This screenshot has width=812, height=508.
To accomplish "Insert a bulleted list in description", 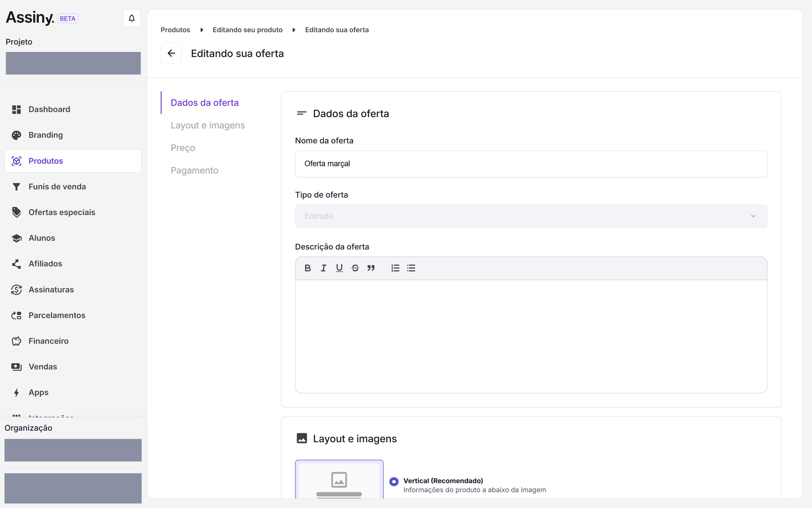I will pyautogui.click(x=411, y=268).
